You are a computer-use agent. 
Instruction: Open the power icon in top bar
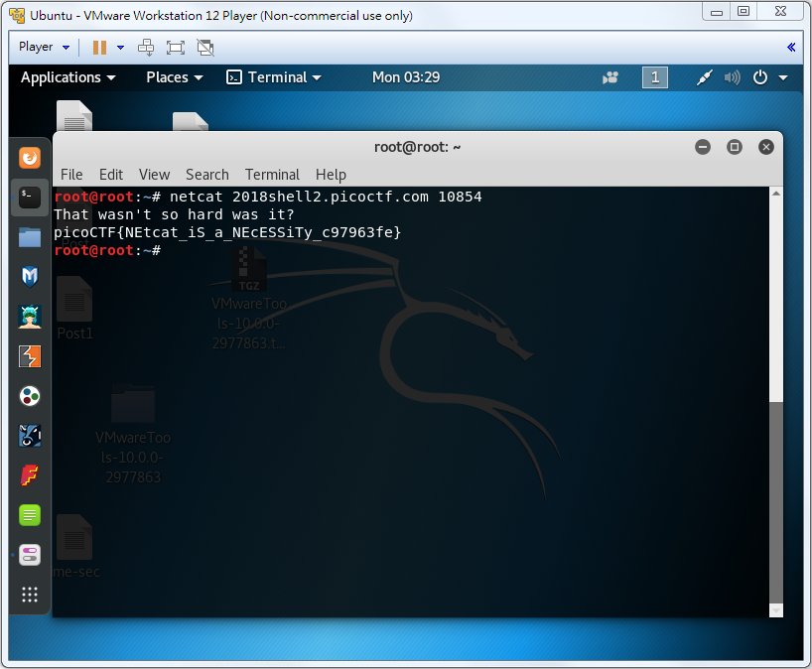(x=760, y=77)
